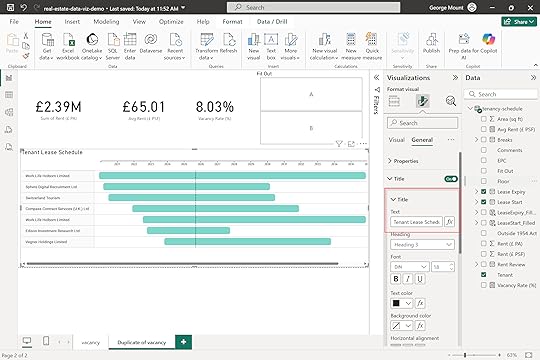The height and width of the screenshot is (360, 540).
Task: Open Focus mode on the visual
Action: click(351, 144)
